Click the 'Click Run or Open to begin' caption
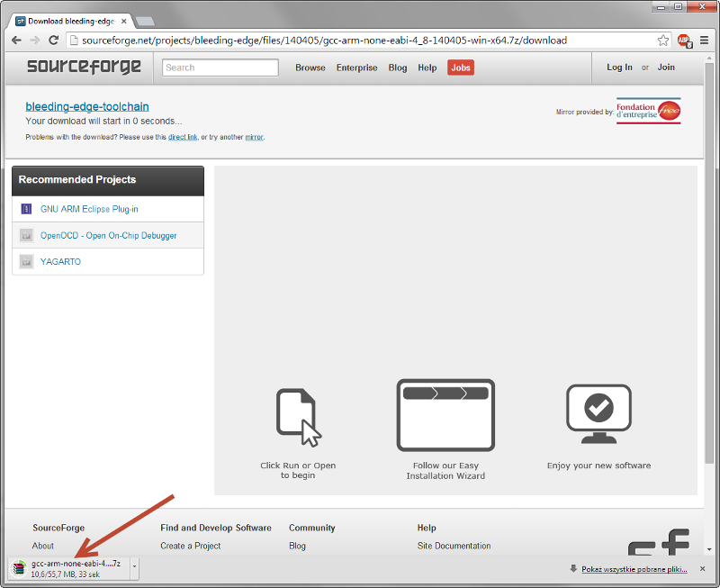720x588 pixels. (298, 470)
